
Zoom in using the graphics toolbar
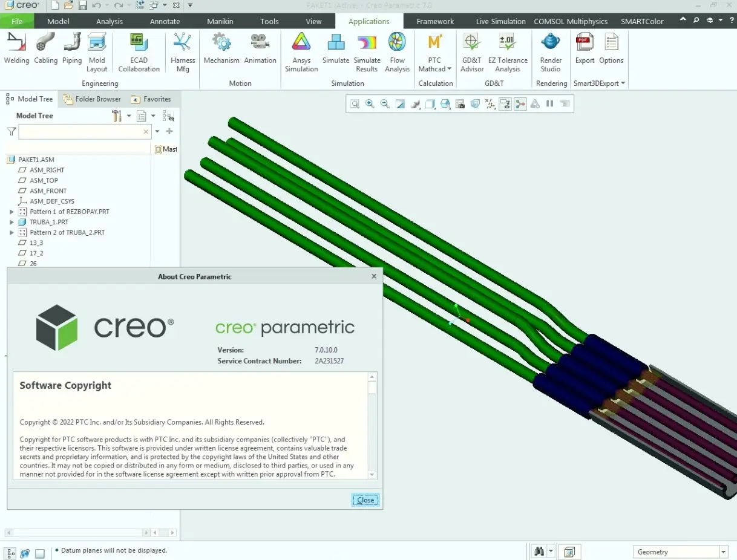pyautogui.click(x=370, y=104)
